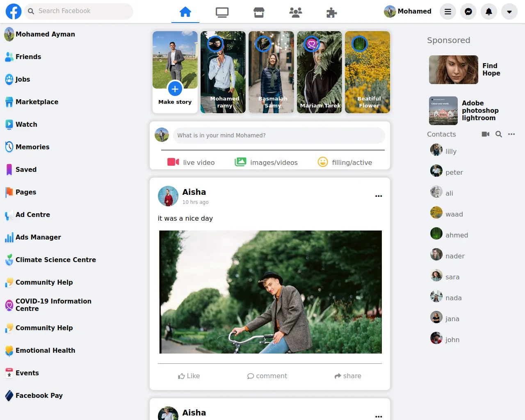Open chat with nader

coord(448,256)
